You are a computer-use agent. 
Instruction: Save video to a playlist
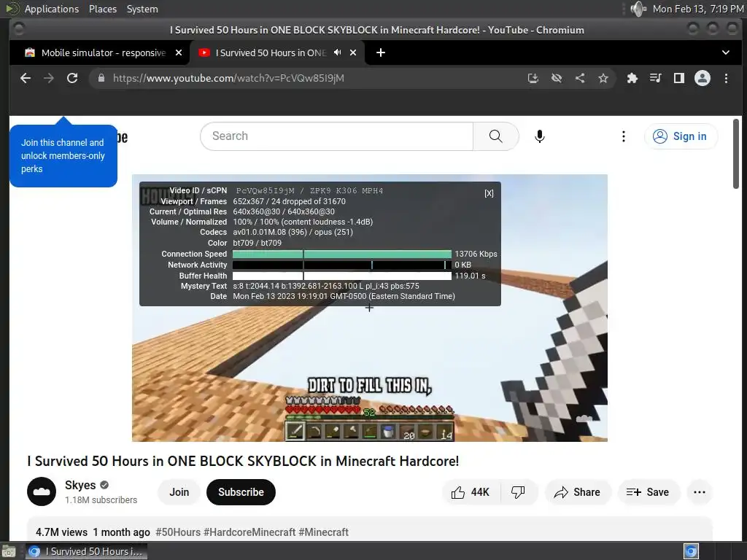[648, 492]
